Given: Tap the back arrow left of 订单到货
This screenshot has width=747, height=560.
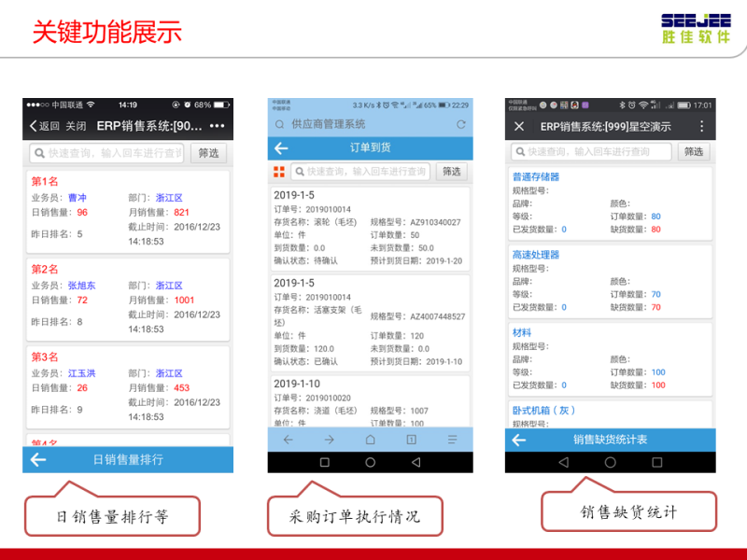Looking at the screenshot, I should (280, 148).
